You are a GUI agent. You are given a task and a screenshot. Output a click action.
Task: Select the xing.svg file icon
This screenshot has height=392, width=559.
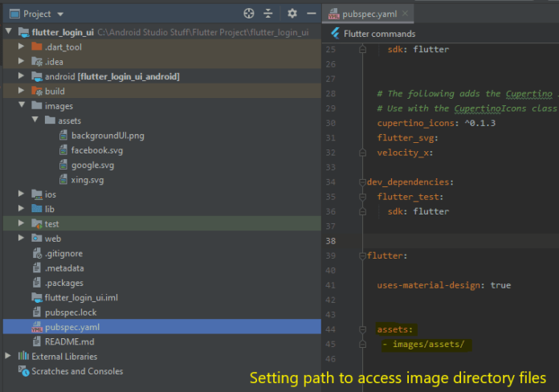click(x=63, y=180)
